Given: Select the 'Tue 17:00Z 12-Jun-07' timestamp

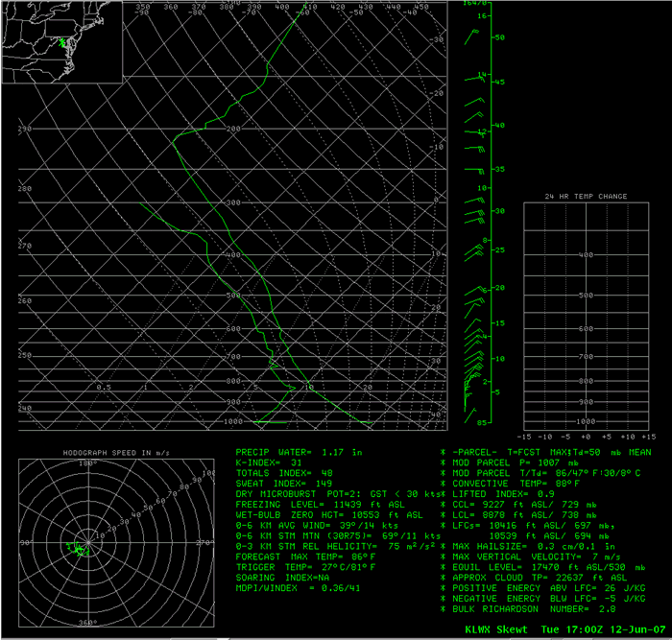Looking at the screenshot, I should (x=603, y=629).
